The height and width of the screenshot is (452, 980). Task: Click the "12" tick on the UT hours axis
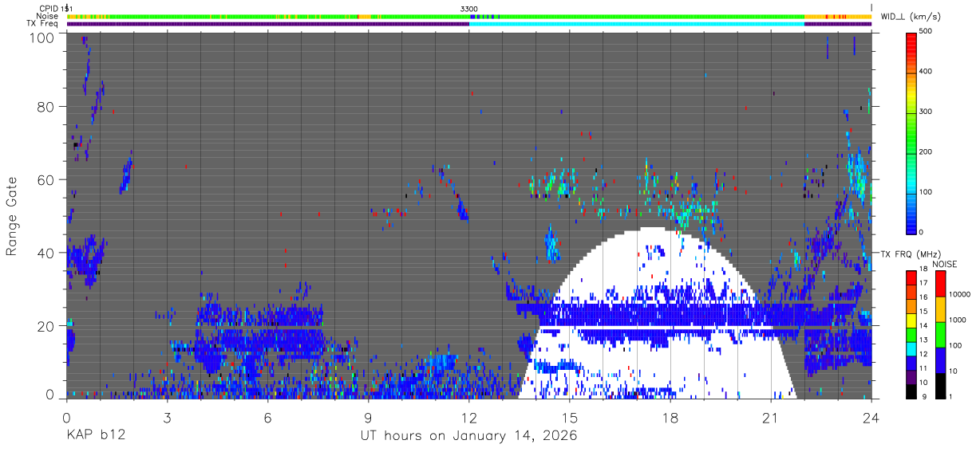(x=469, y=419)
